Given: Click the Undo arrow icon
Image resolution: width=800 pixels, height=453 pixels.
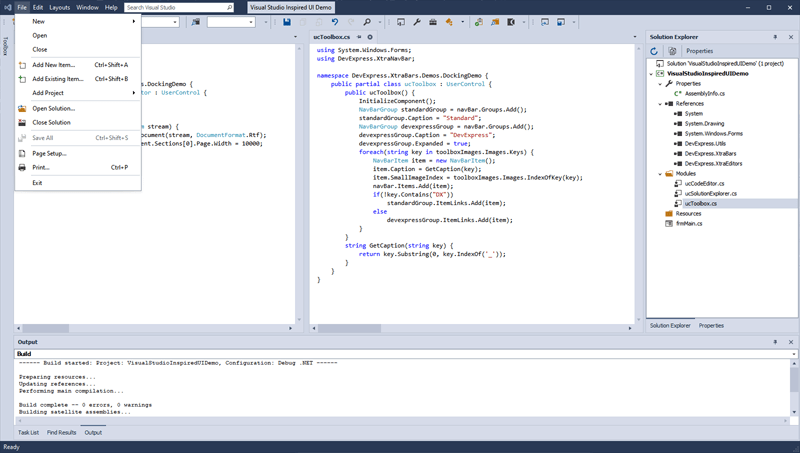Looking at the screenshot, I should coord(335,22).
